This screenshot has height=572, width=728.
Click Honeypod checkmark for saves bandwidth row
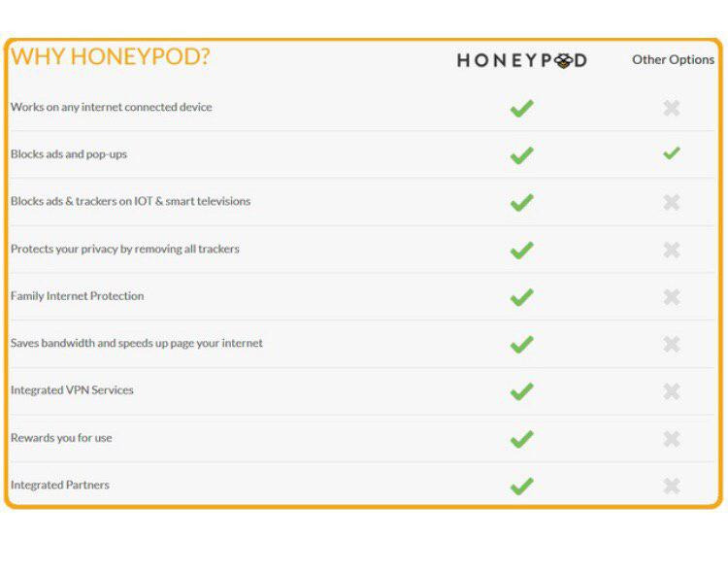pos(522,345)
